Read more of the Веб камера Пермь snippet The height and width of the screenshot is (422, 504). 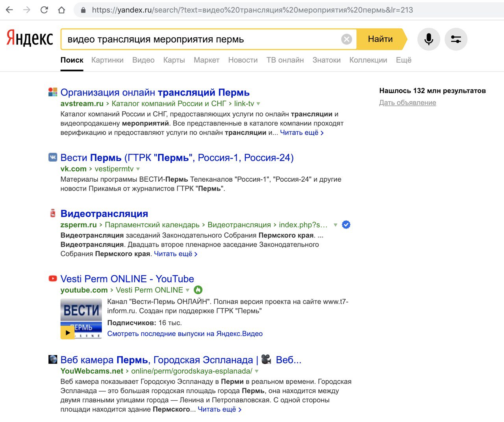pyautogui.click(x=220, y=409)
